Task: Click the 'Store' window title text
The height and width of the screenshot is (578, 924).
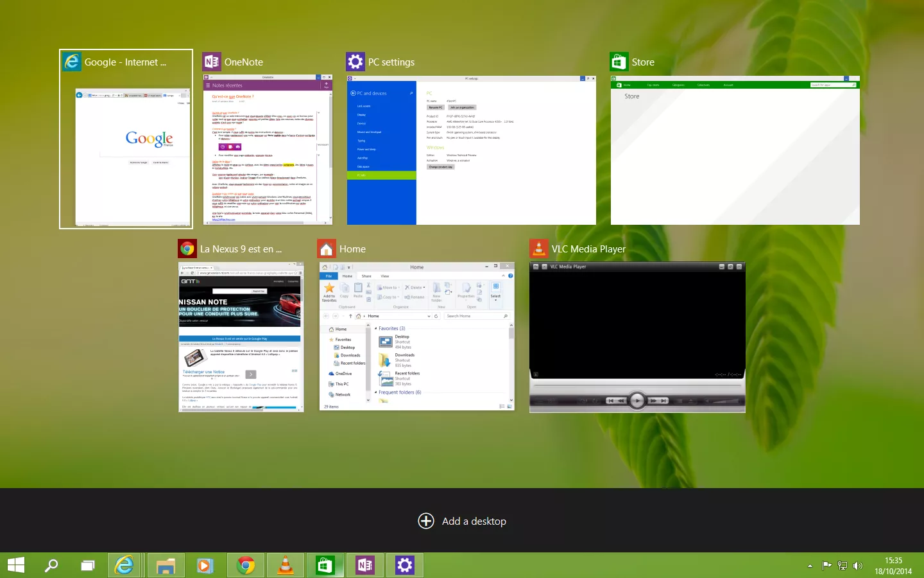Action: coord(643,62)
